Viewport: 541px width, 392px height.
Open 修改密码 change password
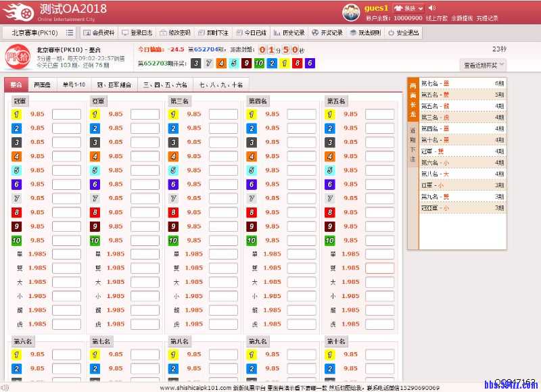click(x=175, y=32)
